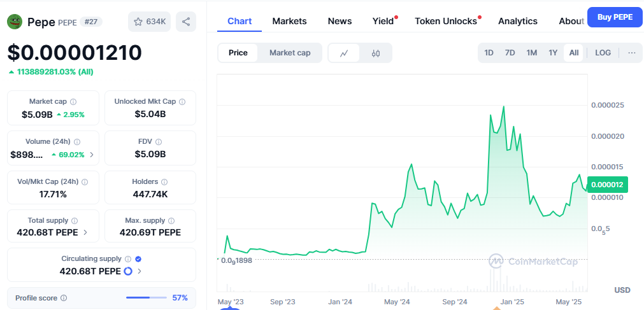
Task: Click the USD currency label on chart
Action: coord(622,290)
